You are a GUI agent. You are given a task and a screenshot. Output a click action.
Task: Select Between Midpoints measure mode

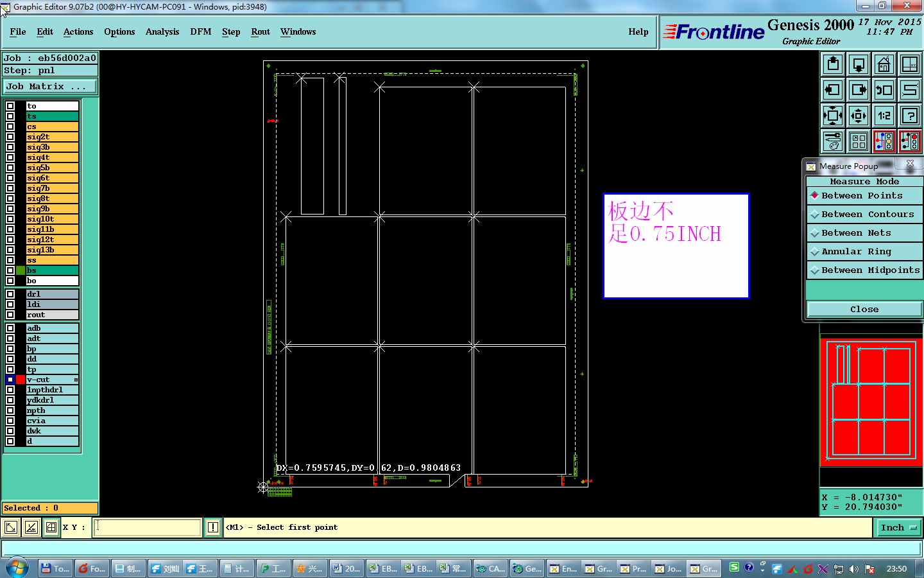864,270
